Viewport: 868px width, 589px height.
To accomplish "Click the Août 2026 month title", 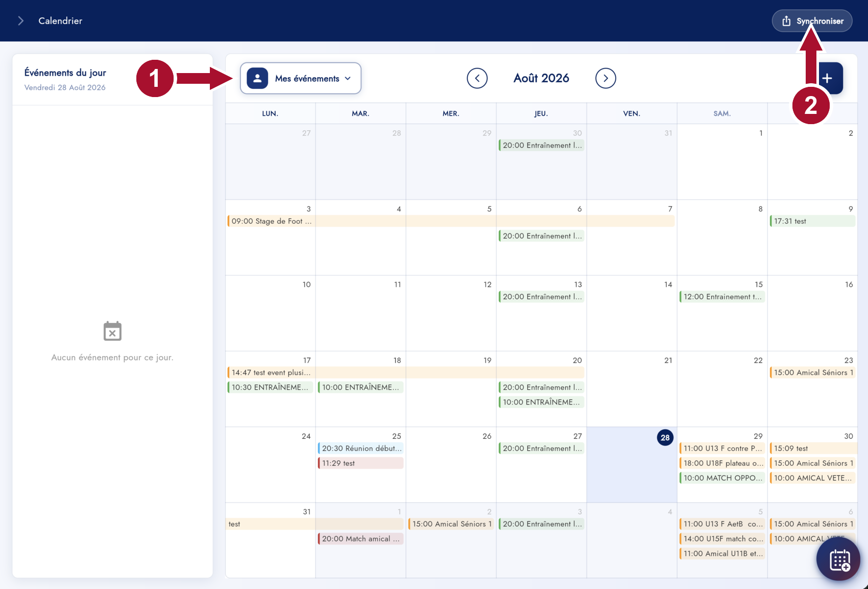I will pos(541,78).
